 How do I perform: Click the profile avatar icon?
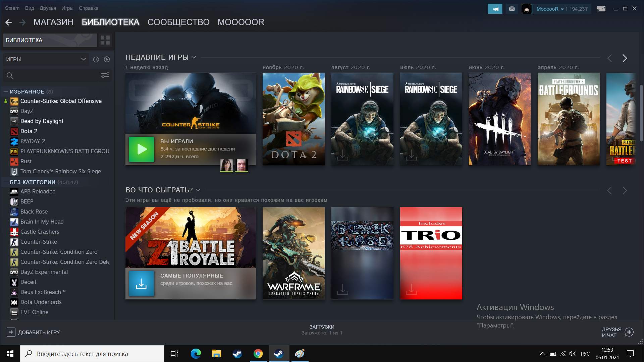coord(527,9)
